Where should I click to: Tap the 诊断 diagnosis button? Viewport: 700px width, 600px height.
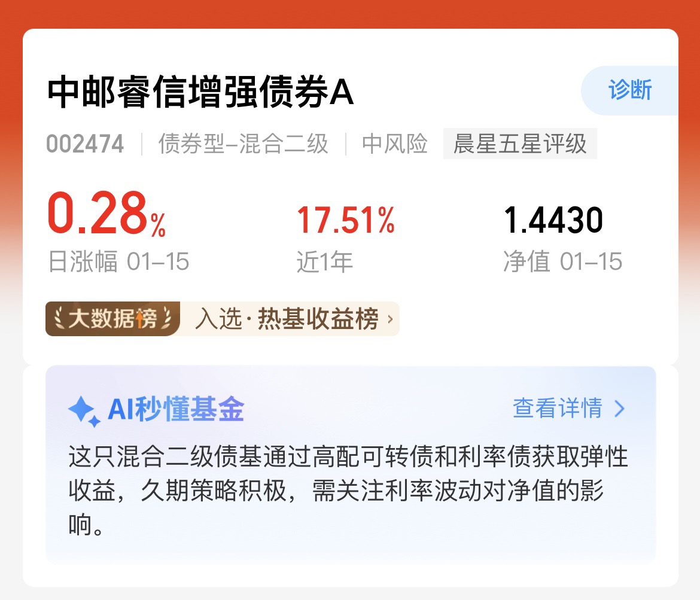click(x=629, y=90)
